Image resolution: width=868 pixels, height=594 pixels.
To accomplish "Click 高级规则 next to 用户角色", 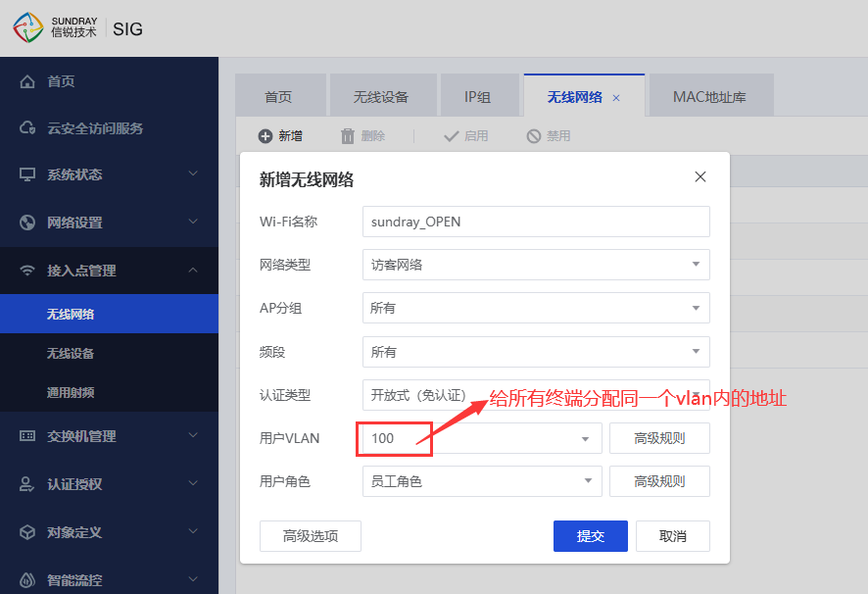I will (659, 481).
